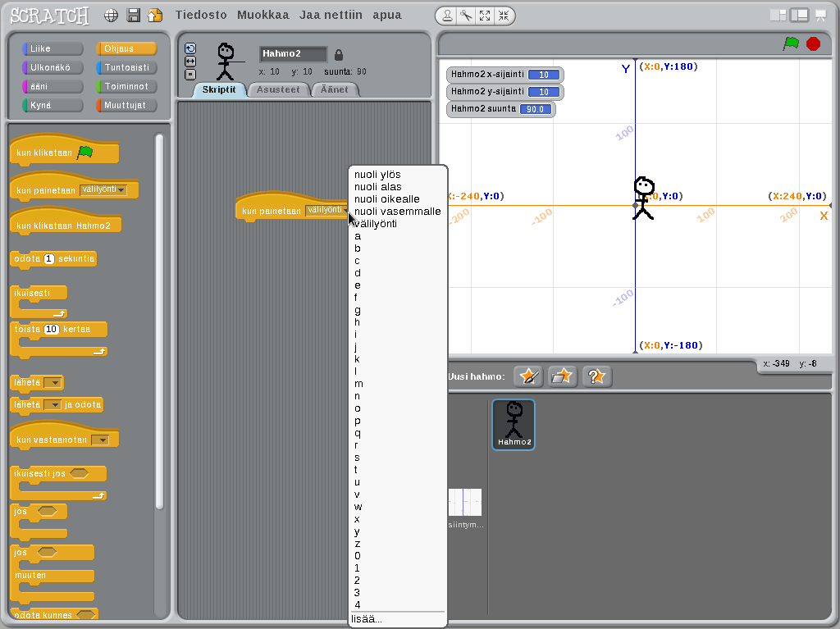Choose 'nuoli alas' from key list
Screen dimensions: 840x629
(x=398, y=187)
